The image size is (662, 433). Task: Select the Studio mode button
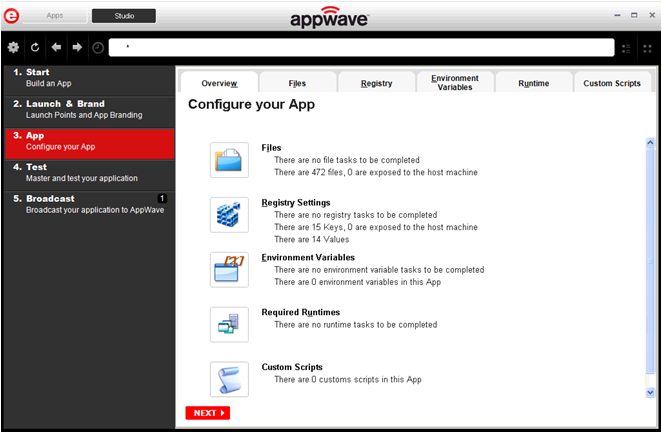pos(124,16)
